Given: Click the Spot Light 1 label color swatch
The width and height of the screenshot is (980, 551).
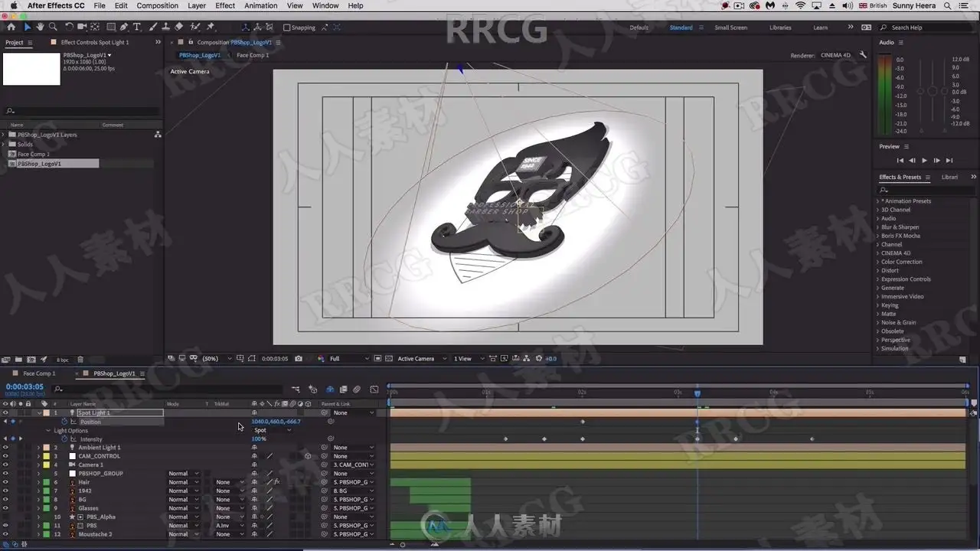Looking at the screenshot, I should 45,412.
